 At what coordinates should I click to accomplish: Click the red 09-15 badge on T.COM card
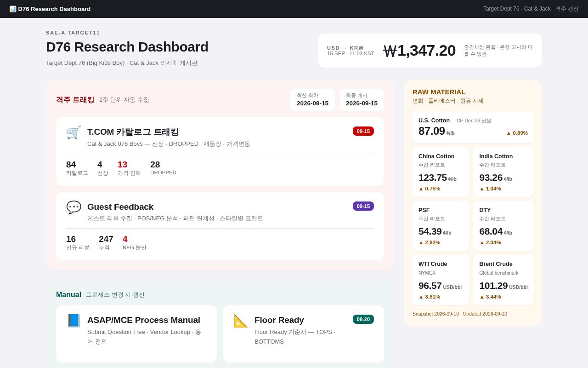point(363,131)
